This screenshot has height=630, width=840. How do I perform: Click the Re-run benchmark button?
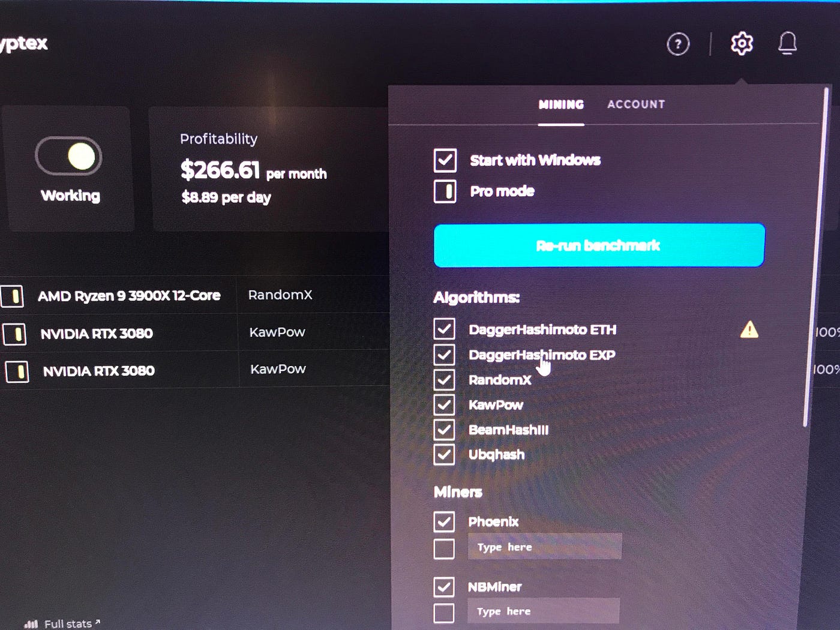[x=599, y=245]
